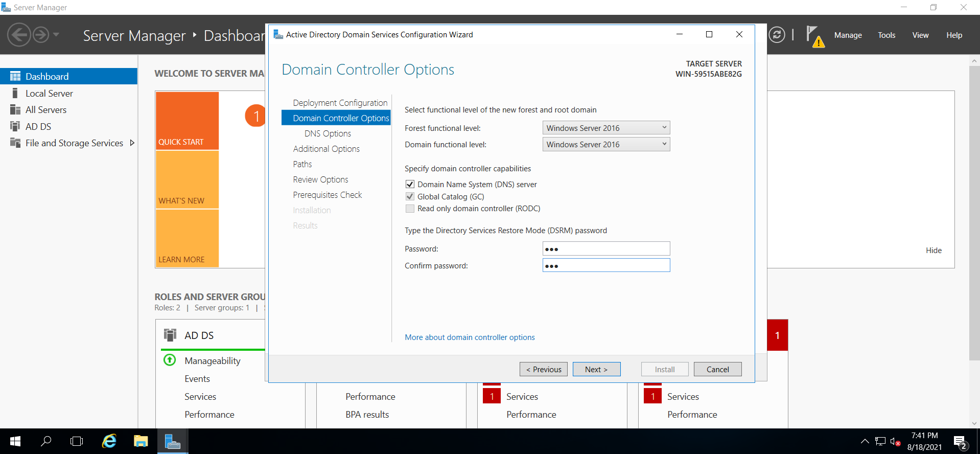The width and height of the screenshot is (980, 454).
Task: Click the File and Storage Services icon
Action: click(x=15, y=143)
